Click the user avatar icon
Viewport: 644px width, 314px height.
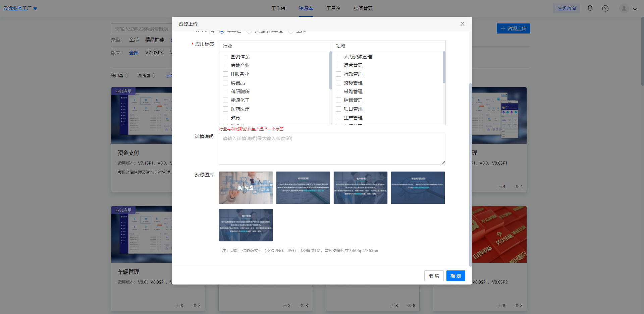(624, 8)
